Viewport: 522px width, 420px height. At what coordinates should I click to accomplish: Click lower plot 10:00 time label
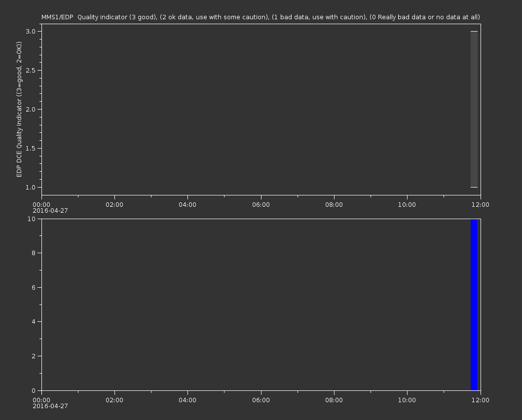tap(407, 400)
